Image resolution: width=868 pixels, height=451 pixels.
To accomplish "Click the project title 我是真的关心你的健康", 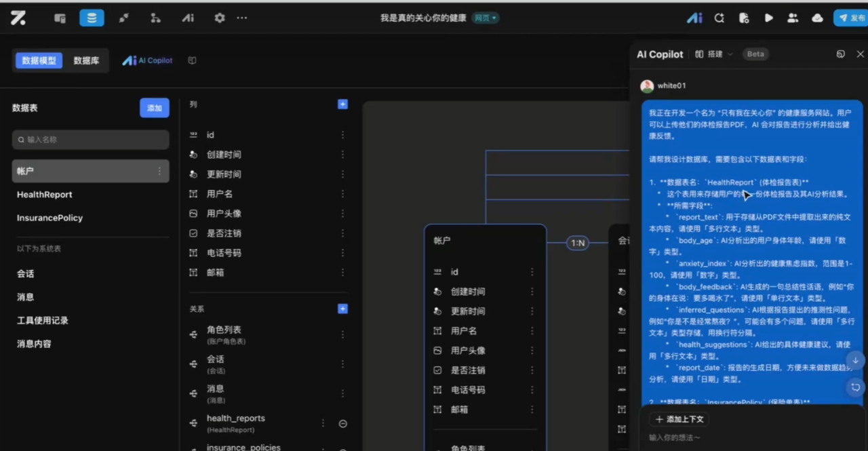I will click(x=423, y=18).
